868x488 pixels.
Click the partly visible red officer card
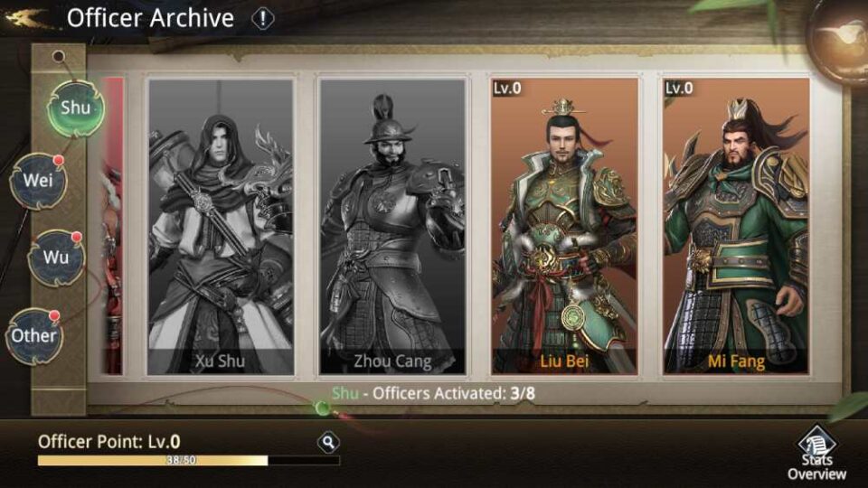(x=112, y=227)
